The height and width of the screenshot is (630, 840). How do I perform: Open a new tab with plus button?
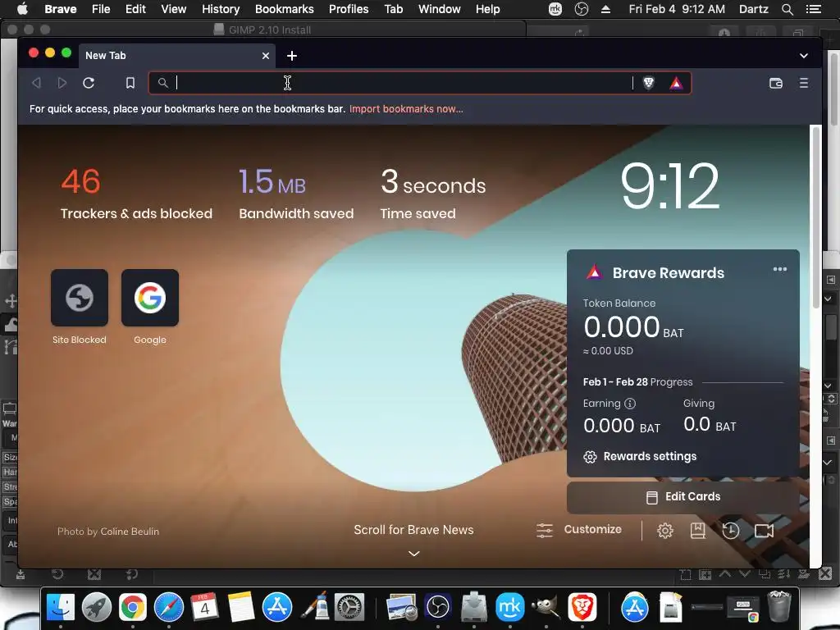pos(292,56)
